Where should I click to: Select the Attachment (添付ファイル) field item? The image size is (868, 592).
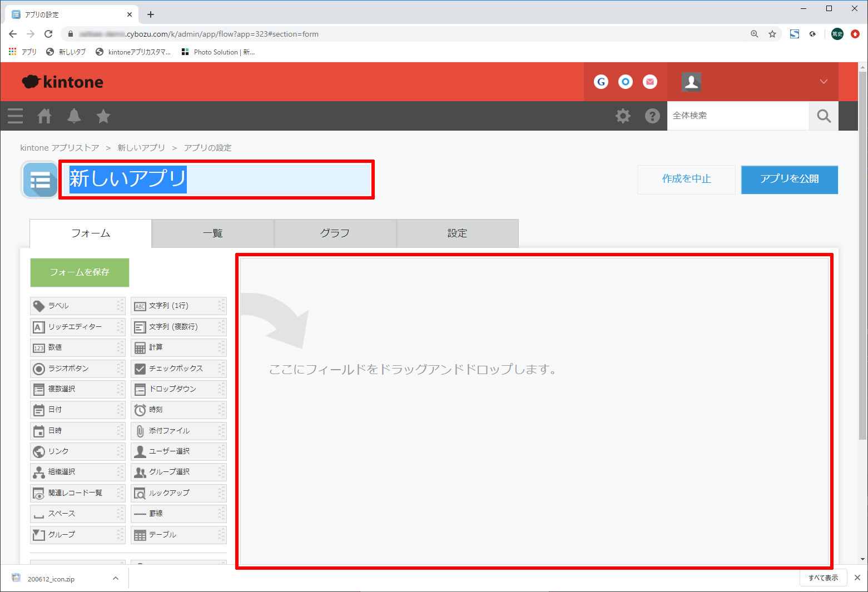[179, 431]
